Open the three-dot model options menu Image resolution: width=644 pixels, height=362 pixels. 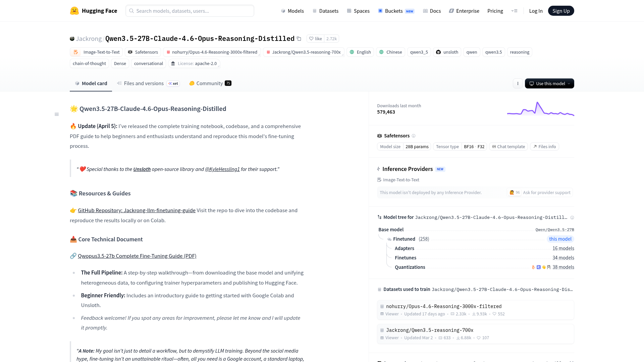[518, 83]
